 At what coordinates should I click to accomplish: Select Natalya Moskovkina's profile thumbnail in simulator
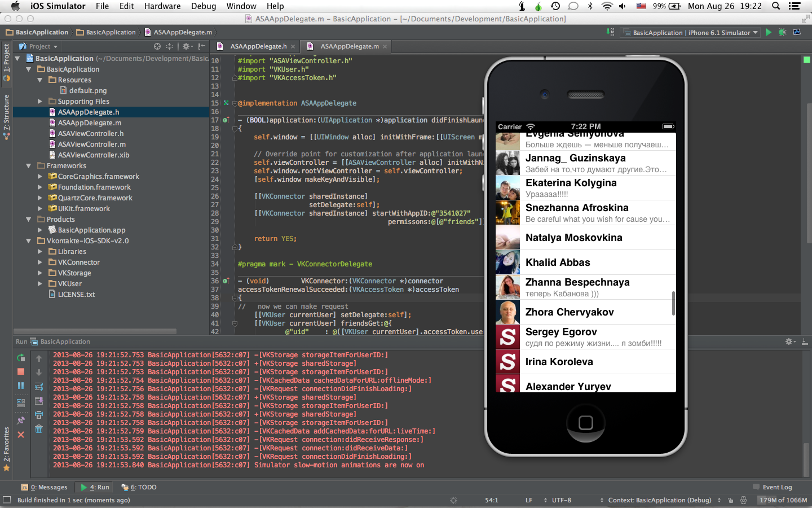coord(507,238)
